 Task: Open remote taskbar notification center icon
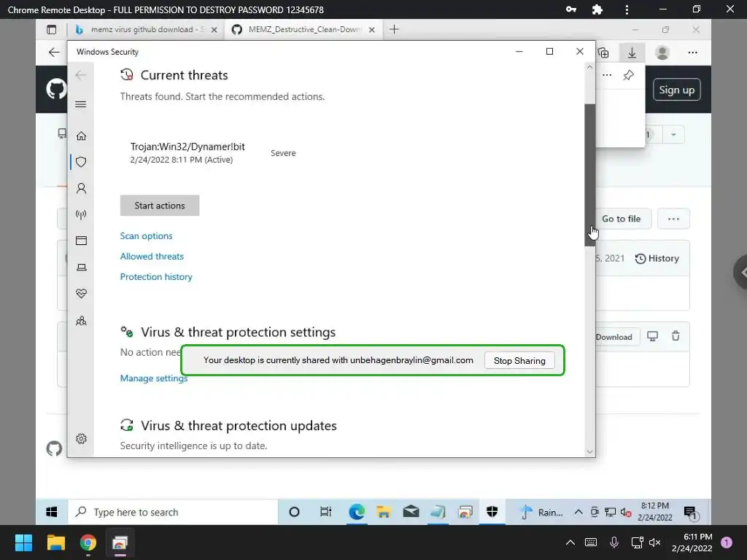(x=690, y=513)
